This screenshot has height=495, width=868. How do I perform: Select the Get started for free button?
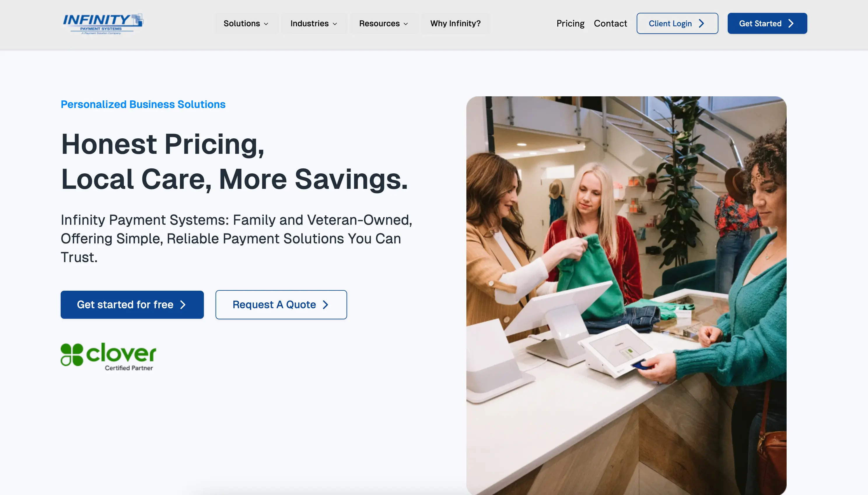point(132,305)
